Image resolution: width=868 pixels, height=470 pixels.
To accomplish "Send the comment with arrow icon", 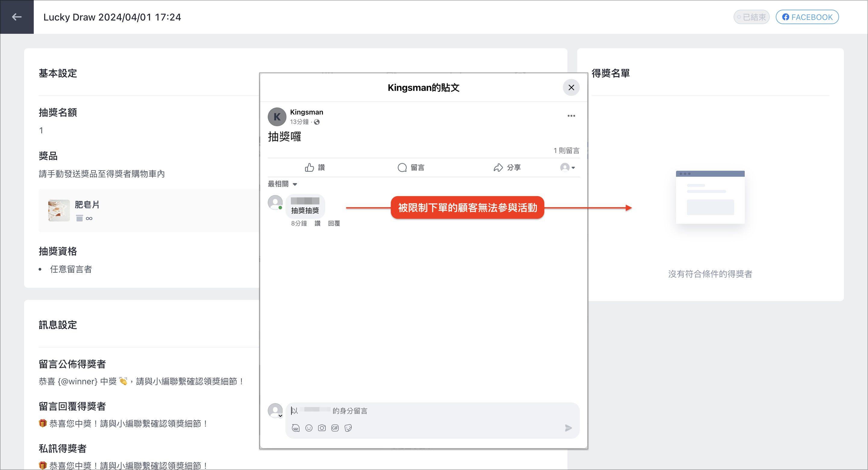I will 568,428.
